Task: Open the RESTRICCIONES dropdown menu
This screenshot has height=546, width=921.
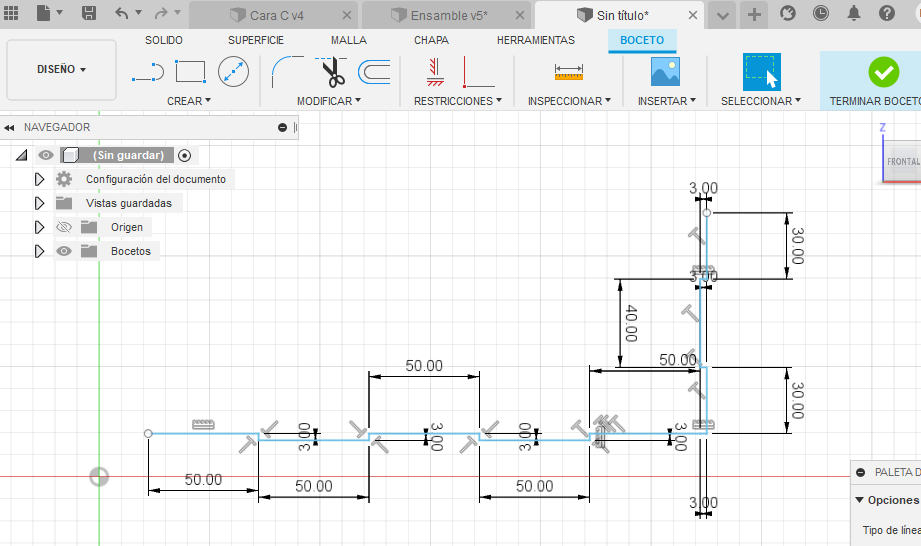Action: pos(458,101)
